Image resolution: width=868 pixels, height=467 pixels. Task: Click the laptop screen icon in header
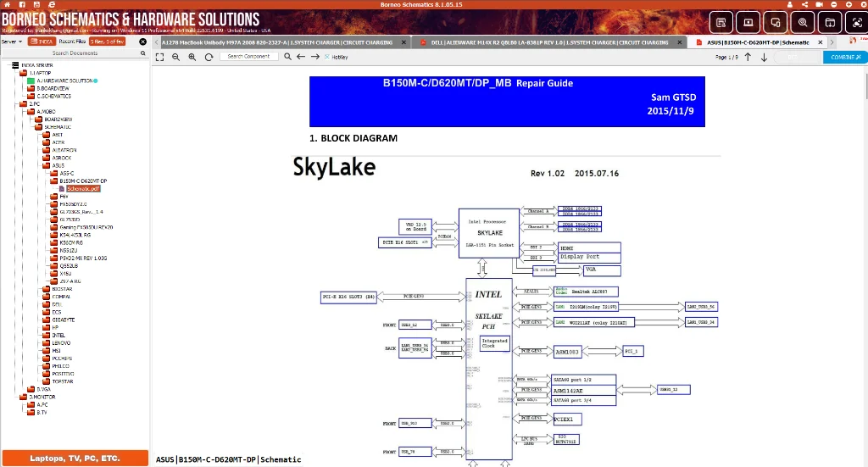coord(748,23)
